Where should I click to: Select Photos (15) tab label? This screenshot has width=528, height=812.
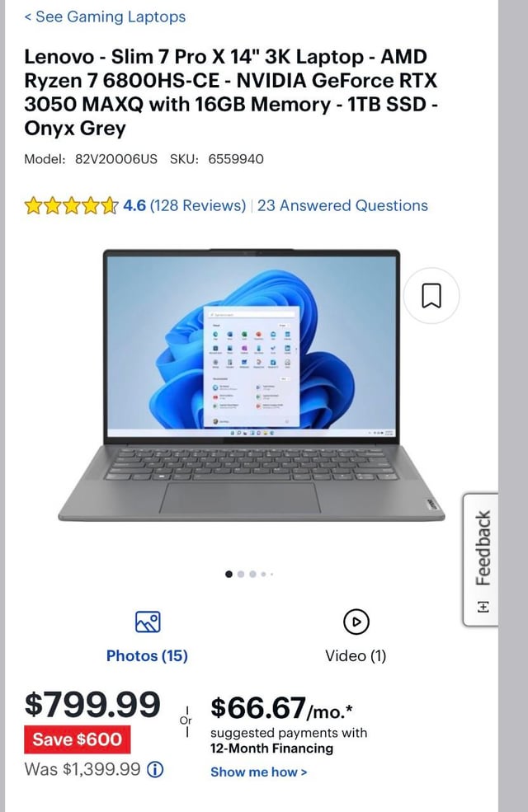(147, 655)
